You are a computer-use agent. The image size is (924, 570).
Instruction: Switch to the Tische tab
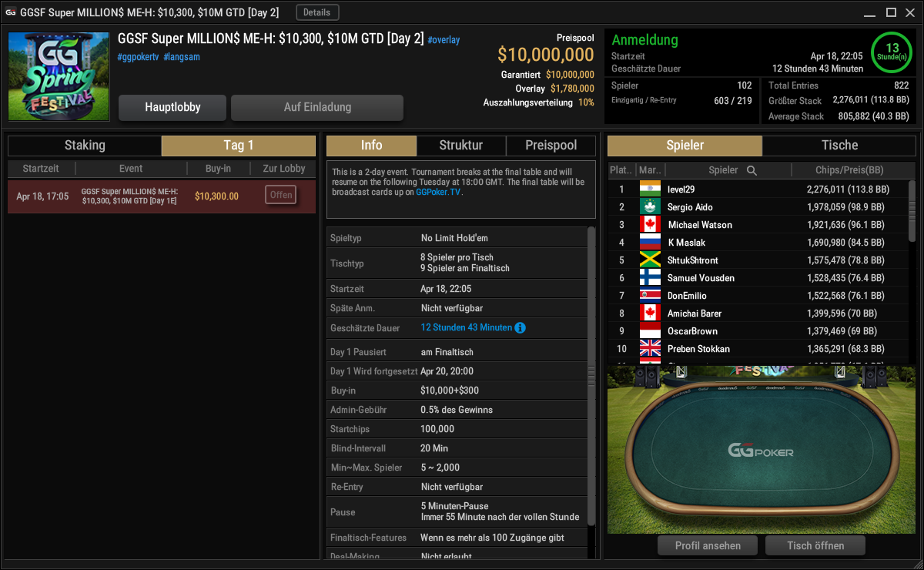[x=839, y=146]
